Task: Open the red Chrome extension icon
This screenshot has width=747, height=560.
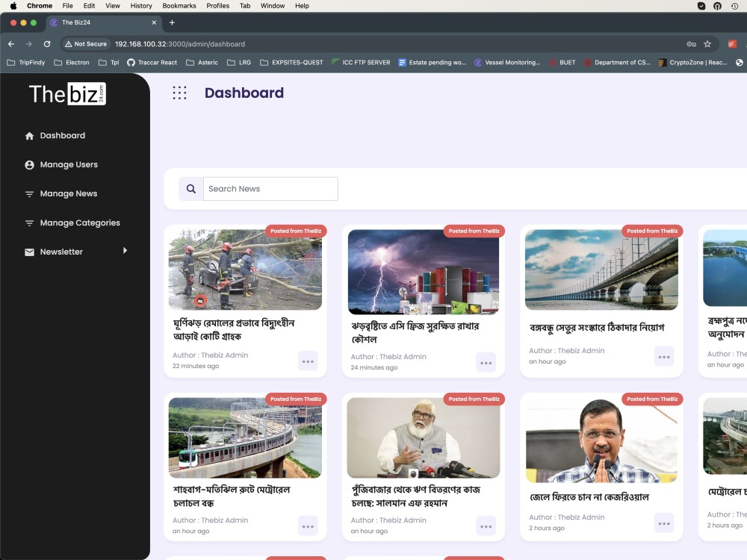Action: (x=732, y=44)
